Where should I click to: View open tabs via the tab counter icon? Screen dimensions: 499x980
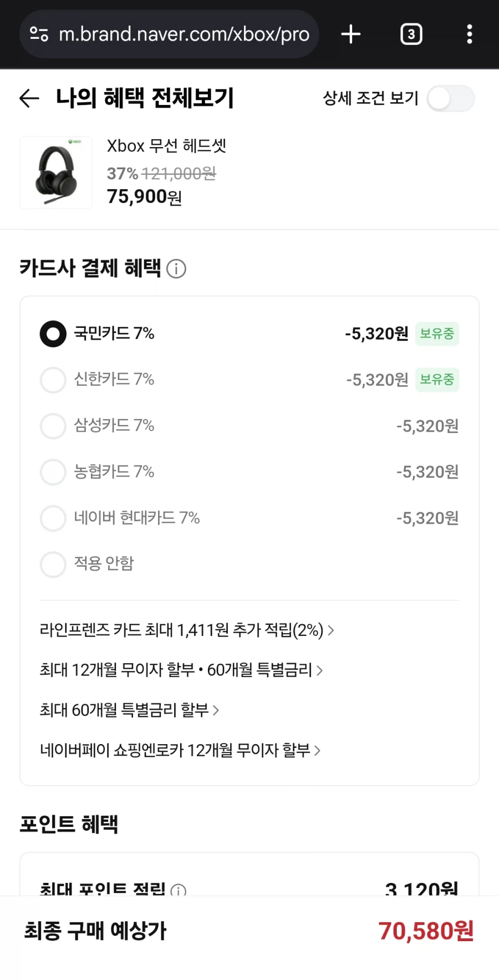[411, 34]
